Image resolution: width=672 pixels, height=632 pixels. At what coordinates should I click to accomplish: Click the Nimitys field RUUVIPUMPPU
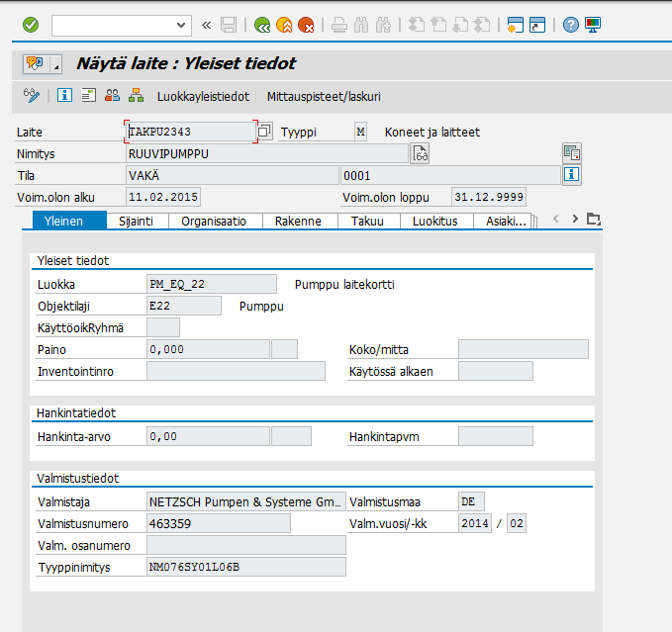click(x=266, y=153)
